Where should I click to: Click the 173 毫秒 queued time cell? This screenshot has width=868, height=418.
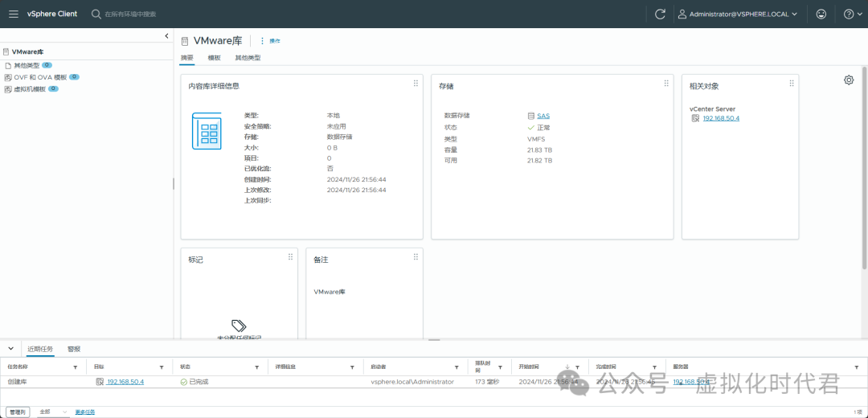[x=487, y=382]
